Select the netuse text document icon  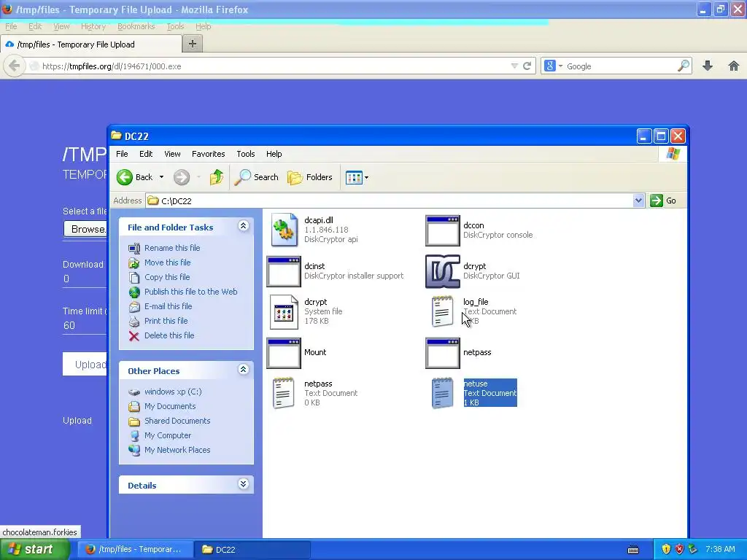pyautogui.click(x=443, y=393)
